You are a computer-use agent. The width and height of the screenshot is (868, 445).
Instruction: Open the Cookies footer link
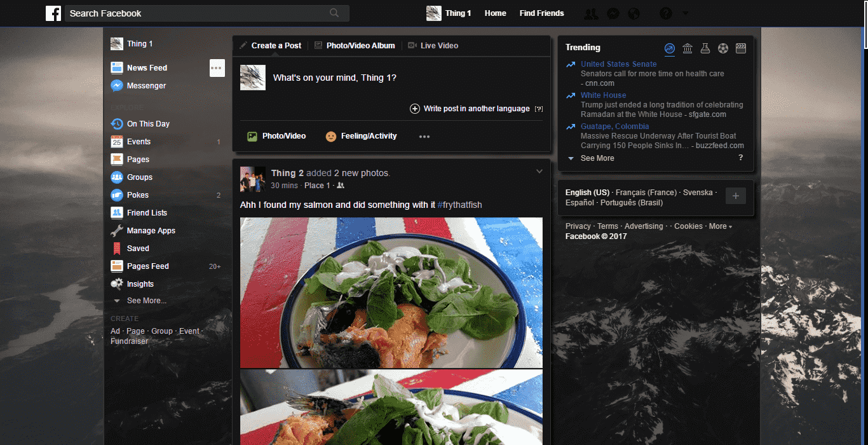pyautogui.click(x=688, y=226)
